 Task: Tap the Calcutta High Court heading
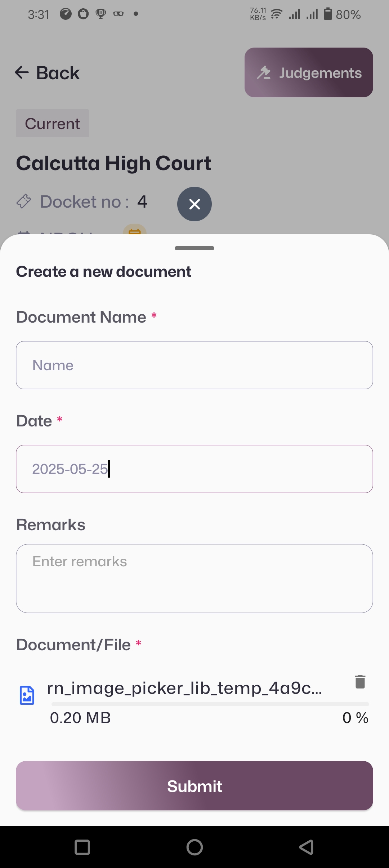click(113, 163)
